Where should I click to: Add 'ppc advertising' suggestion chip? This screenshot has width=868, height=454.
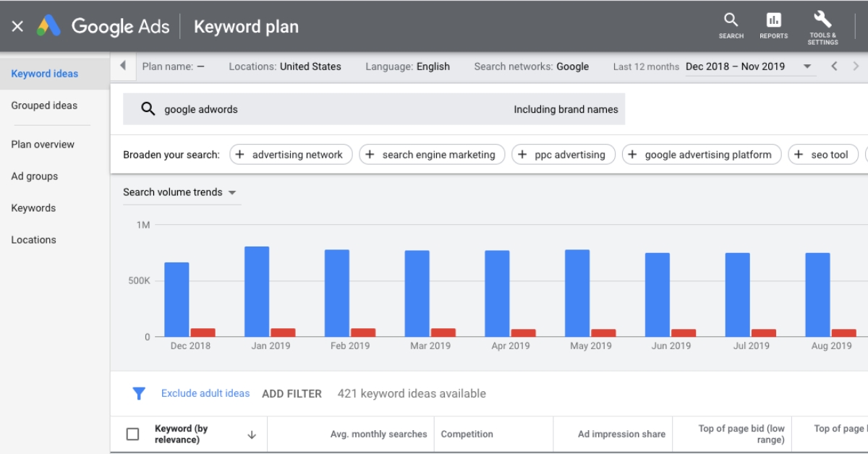pyautogui.click(x=563, y=155)
